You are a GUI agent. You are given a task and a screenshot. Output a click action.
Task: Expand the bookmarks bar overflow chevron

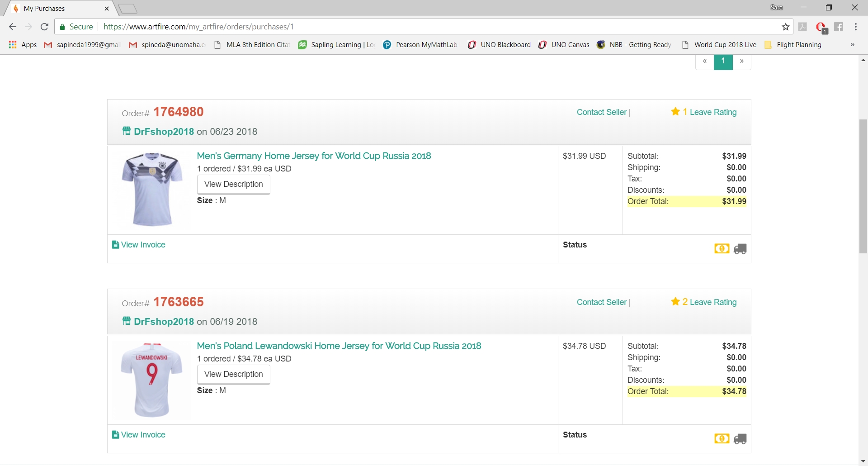coord(852,44)
